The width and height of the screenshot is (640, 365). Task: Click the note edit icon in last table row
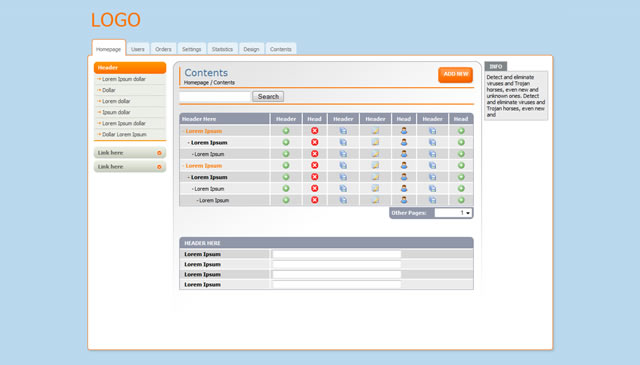pos(375,200)
